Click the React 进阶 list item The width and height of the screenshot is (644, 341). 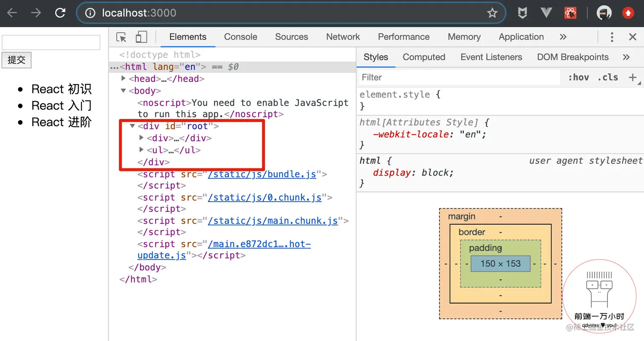coord(61,122)
